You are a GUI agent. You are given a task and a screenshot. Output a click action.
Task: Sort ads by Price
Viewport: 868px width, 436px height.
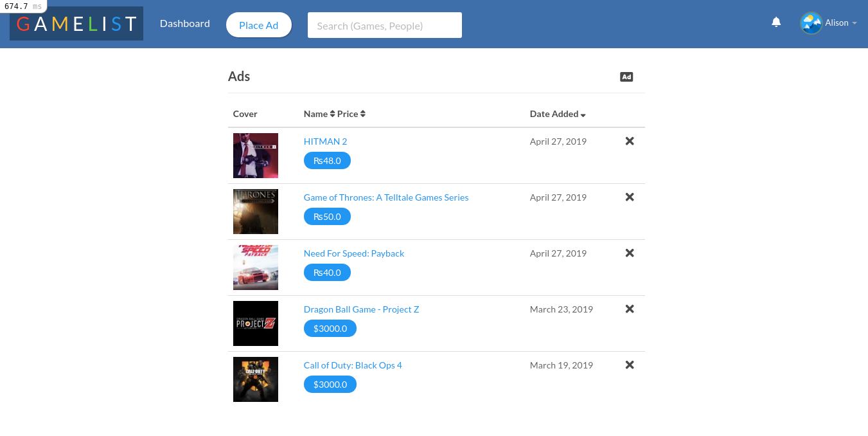point(351,114)
